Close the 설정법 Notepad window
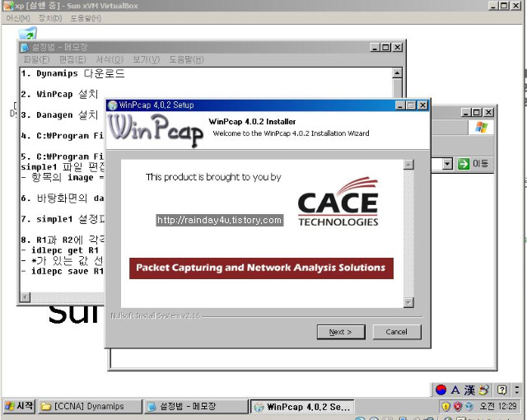The height and width of the screenshot is (420, 527). 398,48
